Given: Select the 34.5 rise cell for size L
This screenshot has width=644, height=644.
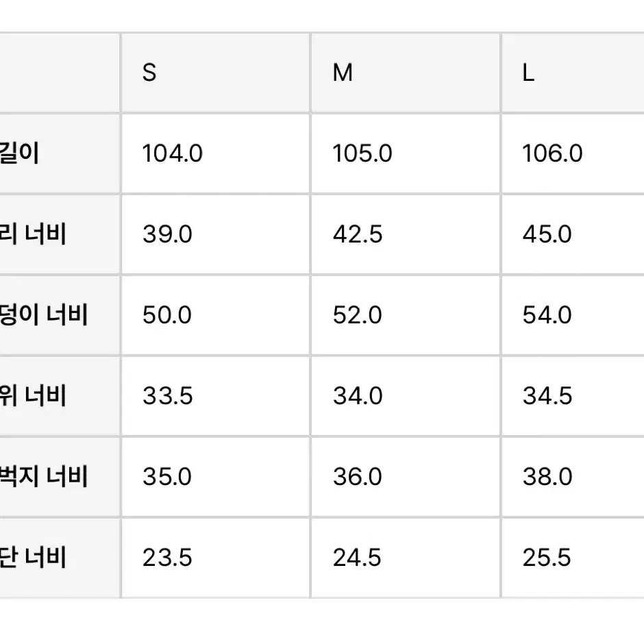Looking at the screenshot, I should [x=573, y=397].
